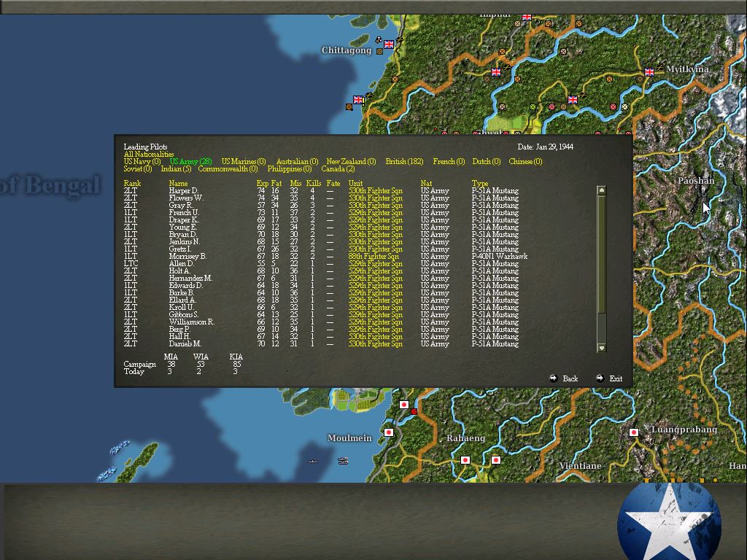Select pilot Allen D.
Image resolution: width=747 pixels, height=560 pixels.
click(x=182, y=263)
